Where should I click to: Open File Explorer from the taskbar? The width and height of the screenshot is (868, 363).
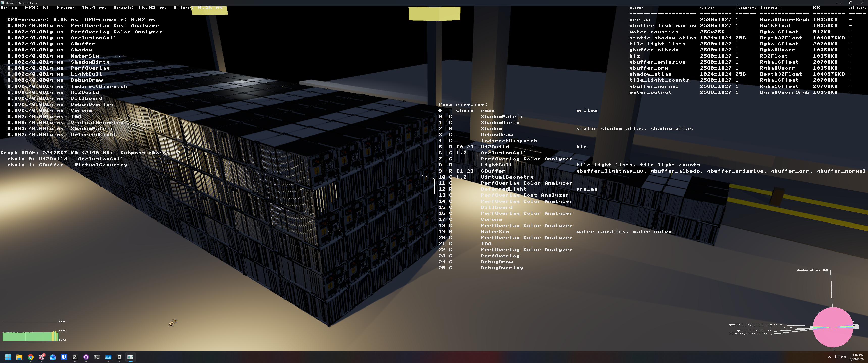(19, 357)
